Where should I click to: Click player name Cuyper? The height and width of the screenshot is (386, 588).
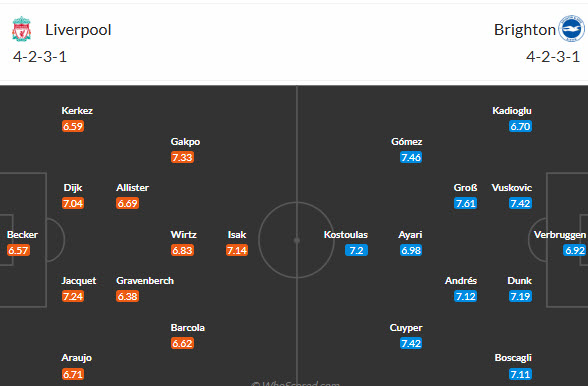point(406,327)
